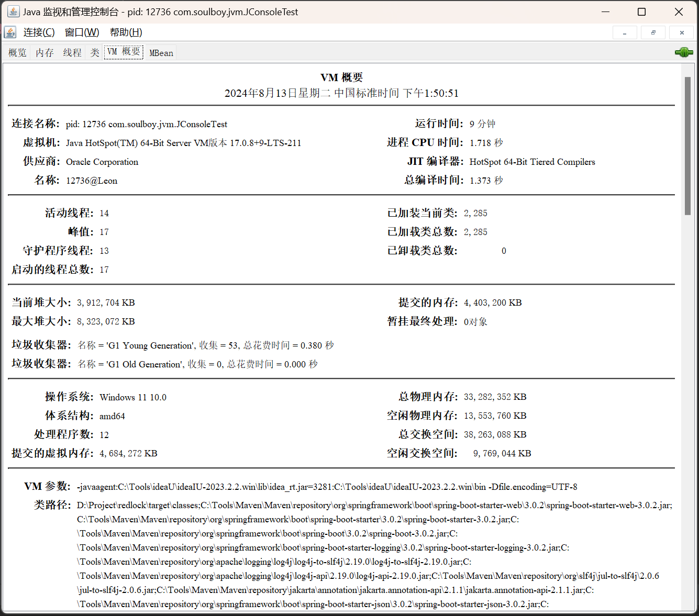Click architecture value amd64
699x616 pixels.
tap(112, 416)
